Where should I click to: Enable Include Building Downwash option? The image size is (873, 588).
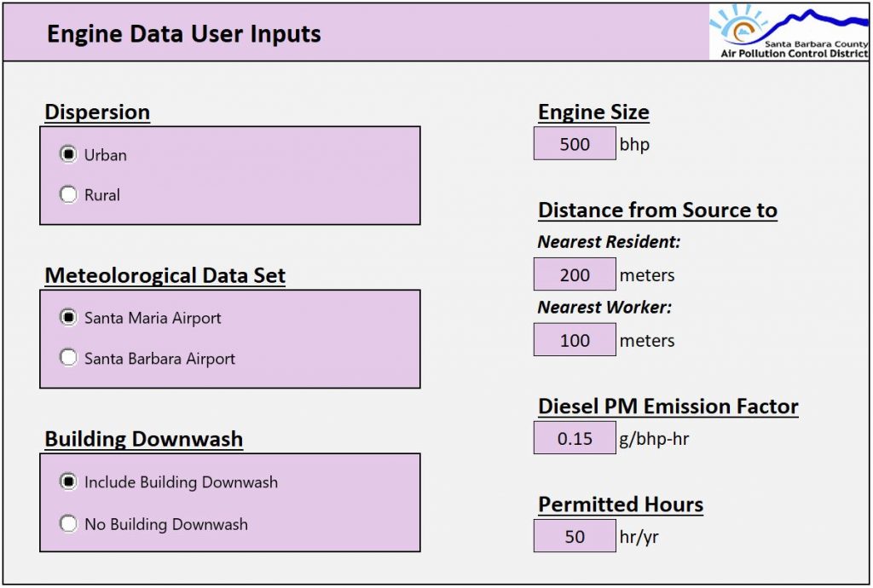point(68,482)
